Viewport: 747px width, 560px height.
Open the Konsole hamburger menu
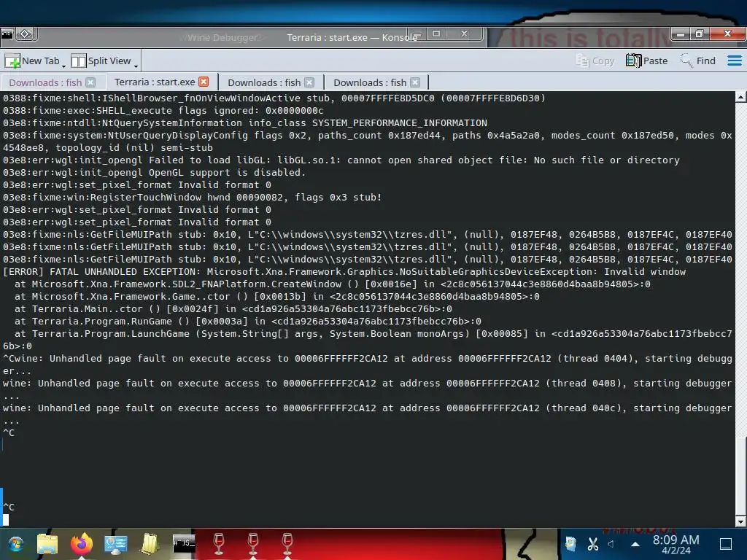(734, 61)
